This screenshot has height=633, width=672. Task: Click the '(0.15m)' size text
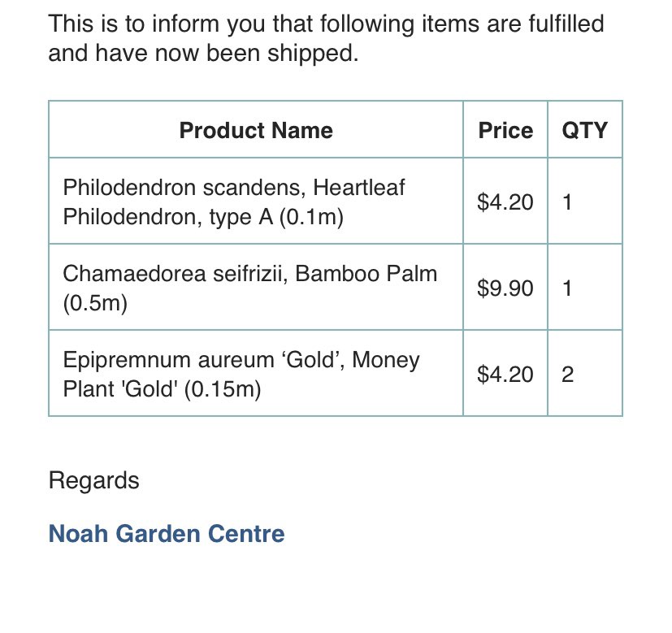click(223, 389)
